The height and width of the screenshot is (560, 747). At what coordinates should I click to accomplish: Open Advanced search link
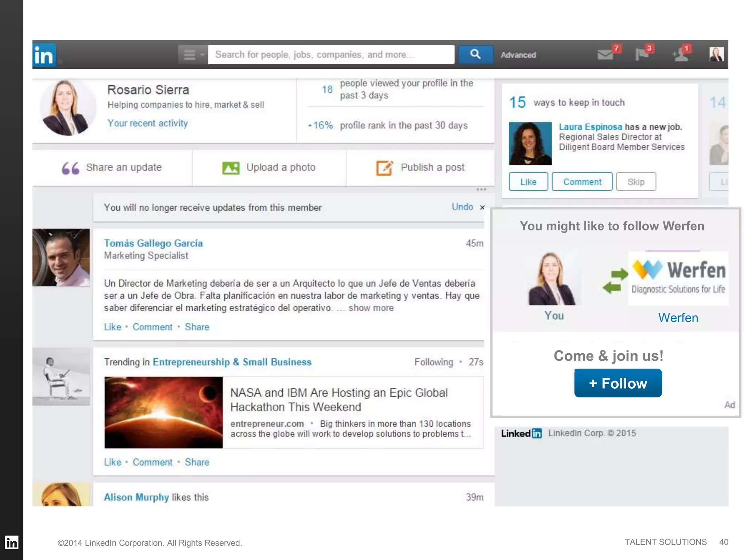tap(518, 55)
